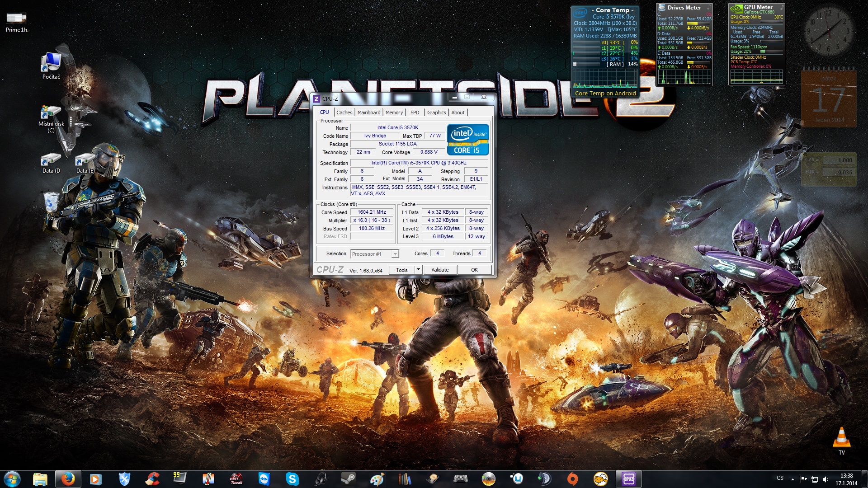
Task: Open the Tools dropdown arrow in CPU-Z
Action: (x=418, y=270)
